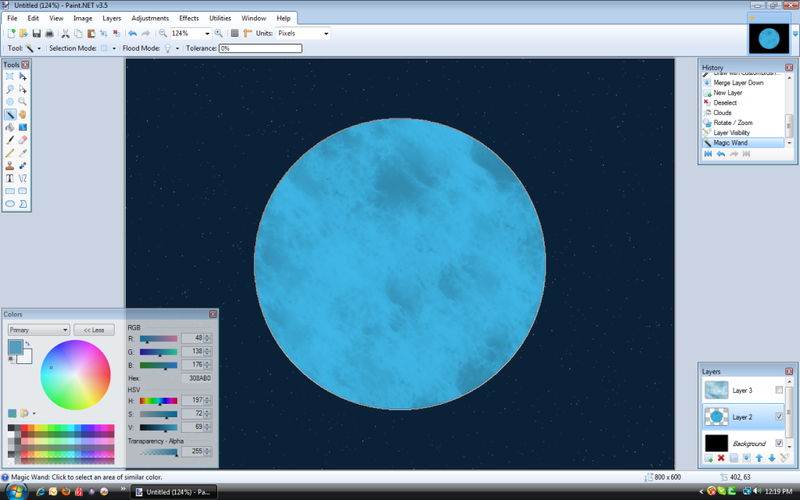Open the Adjustments menu
This screenshot has width=800, height=500.
[x=150, y=18]
